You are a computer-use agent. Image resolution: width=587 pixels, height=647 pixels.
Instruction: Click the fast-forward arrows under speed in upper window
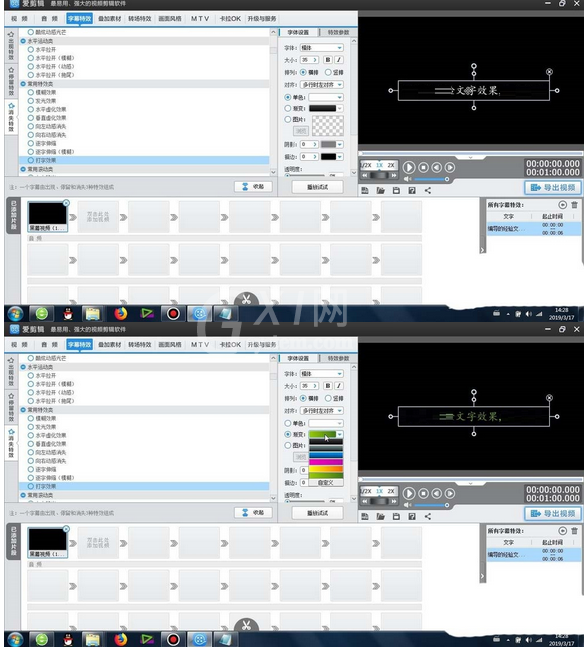[x=394, y=175]
